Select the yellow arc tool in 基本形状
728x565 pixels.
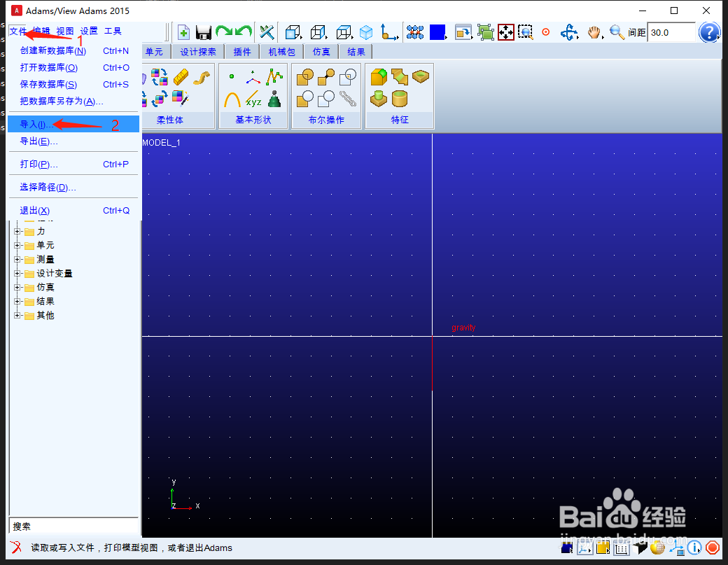232,99
